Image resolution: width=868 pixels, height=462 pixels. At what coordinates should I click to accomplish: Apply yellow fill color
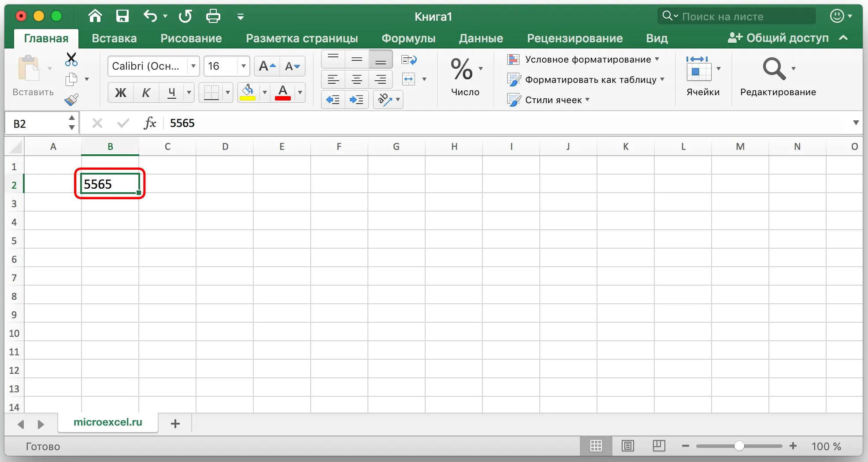[x=248, y=93]
